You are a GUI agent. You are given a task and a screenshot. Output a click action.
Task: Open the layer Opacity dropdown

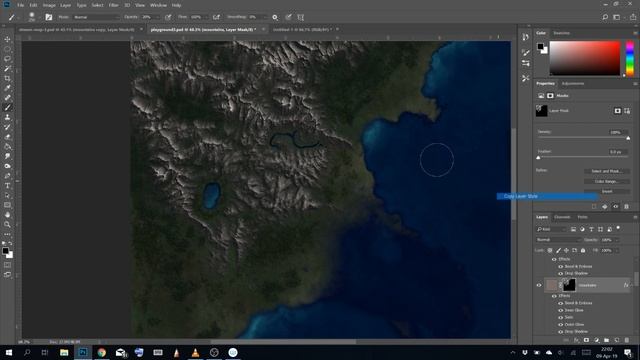[x=617, y=240]
